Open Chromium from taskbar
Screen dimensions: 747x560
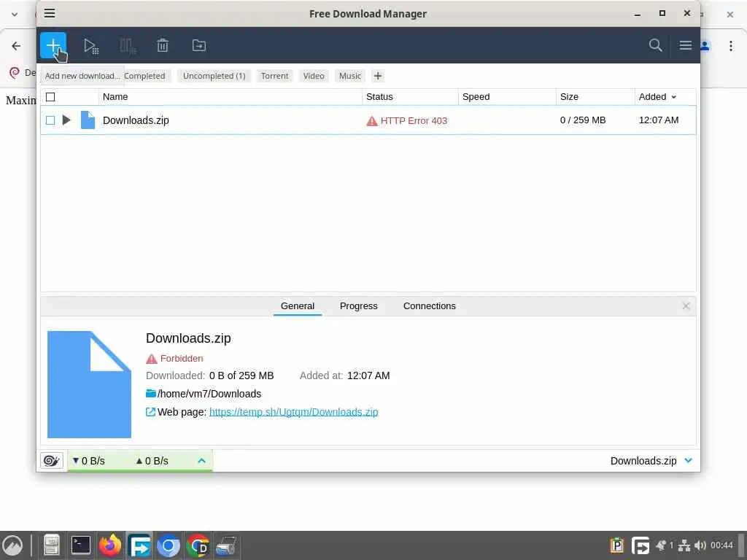pos(169,545)
